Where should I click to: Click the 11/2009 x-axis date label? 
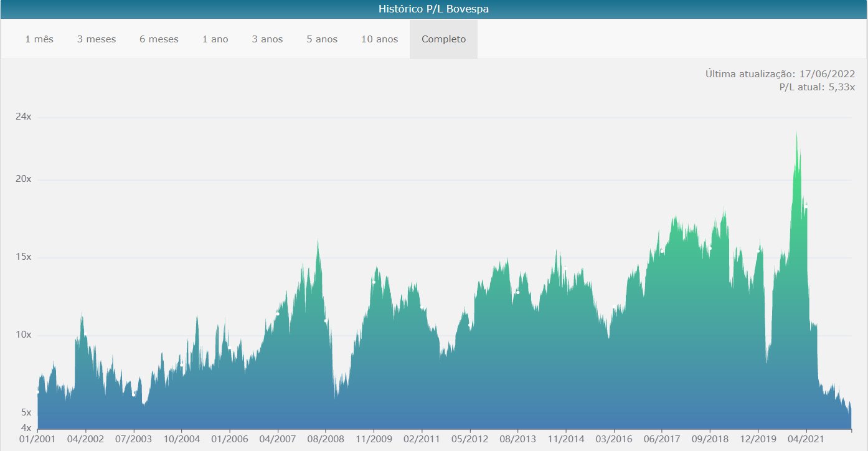(374, 439)
